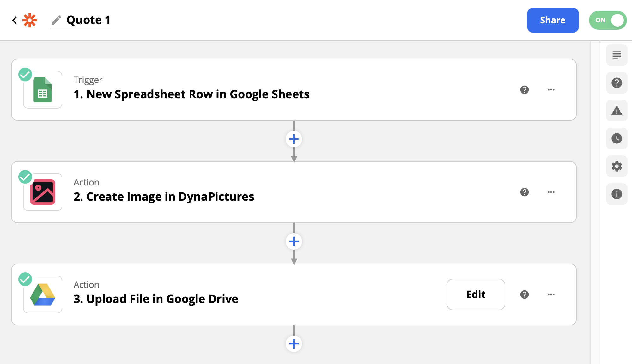Open the Notes panel in the right sidebar
This screenshot has height=364, width=632.
pyautogui.click(x=617, y=55)
